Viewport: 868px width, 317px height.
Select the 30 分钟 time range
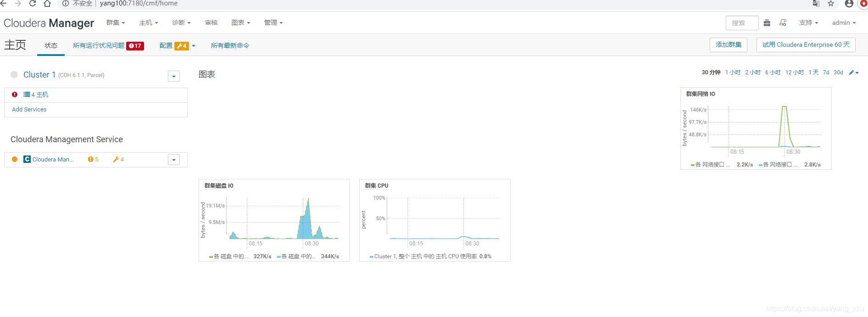click(711, 72)
